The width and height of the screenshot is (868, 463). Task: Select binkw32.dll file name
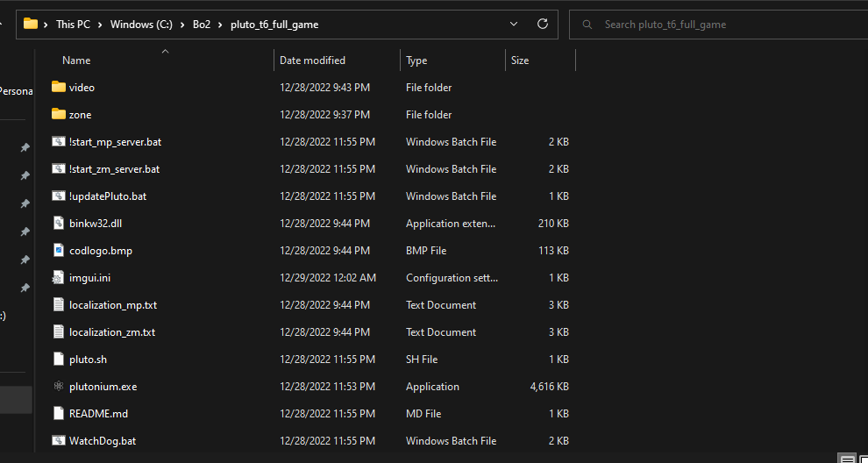[x=96, y=224]
